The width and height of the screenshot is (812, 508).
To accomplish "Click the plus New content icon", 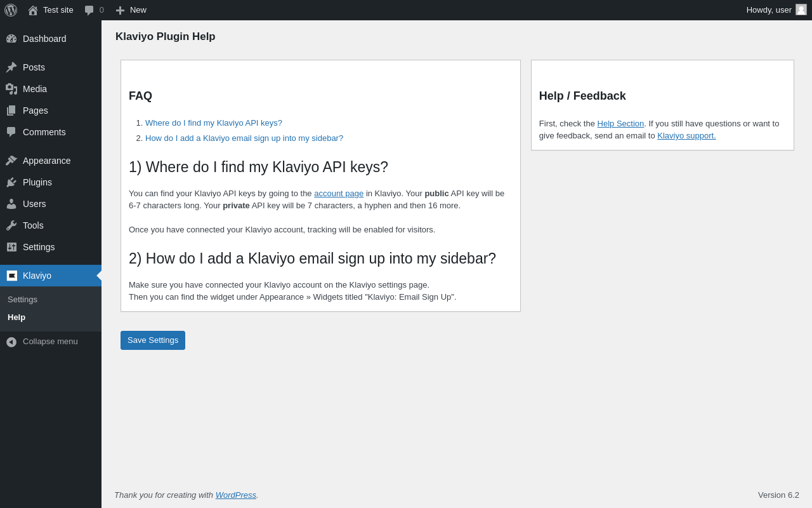I will click(120, 10).
